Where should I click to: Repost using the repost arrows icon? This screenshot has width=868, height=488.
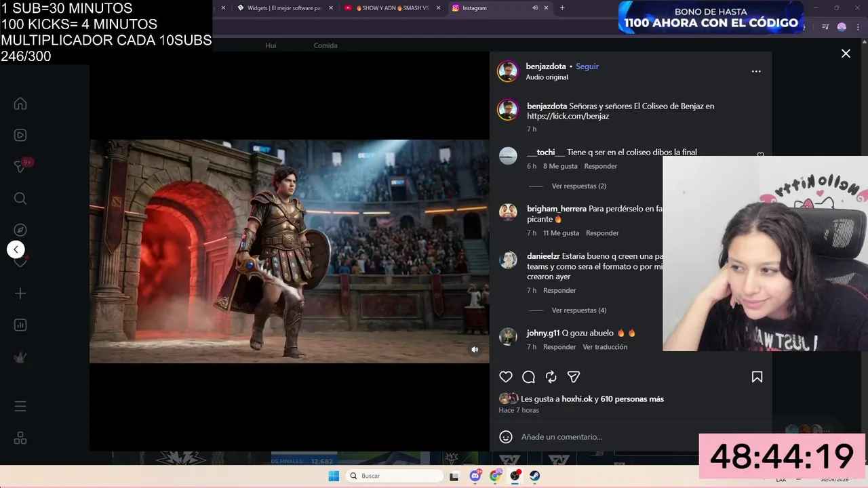[x=551, y=377]
